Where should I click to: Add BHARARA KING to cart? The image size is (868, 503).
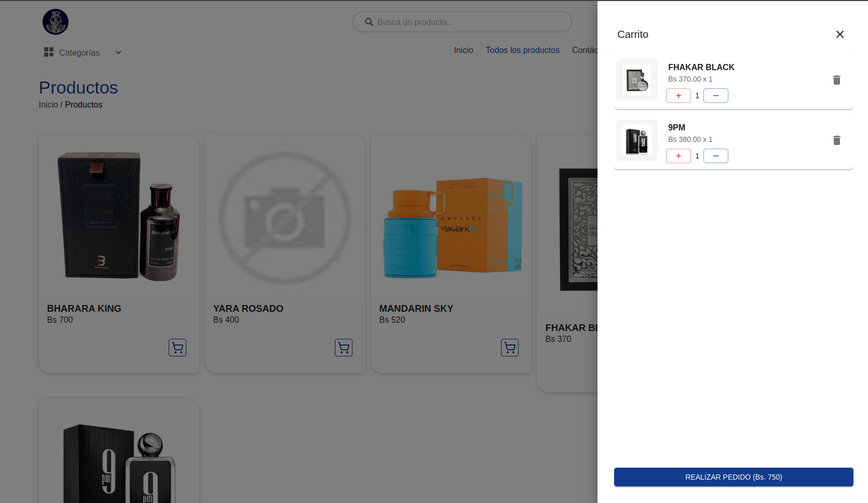(178, 348)
